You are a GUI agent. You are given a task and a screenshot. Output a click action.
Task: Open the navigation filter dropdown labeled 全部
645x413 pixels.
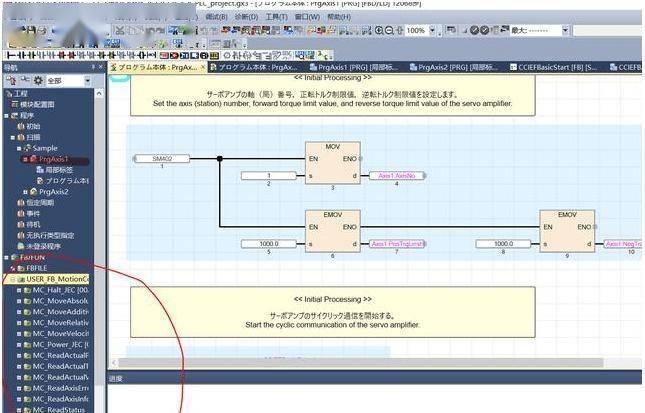[88, 80]
